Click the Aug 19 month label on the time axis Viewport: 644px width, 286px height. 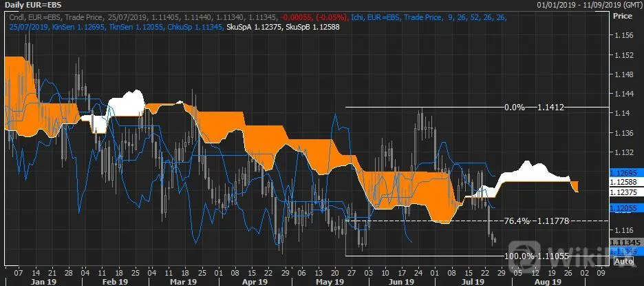(549, 282)
